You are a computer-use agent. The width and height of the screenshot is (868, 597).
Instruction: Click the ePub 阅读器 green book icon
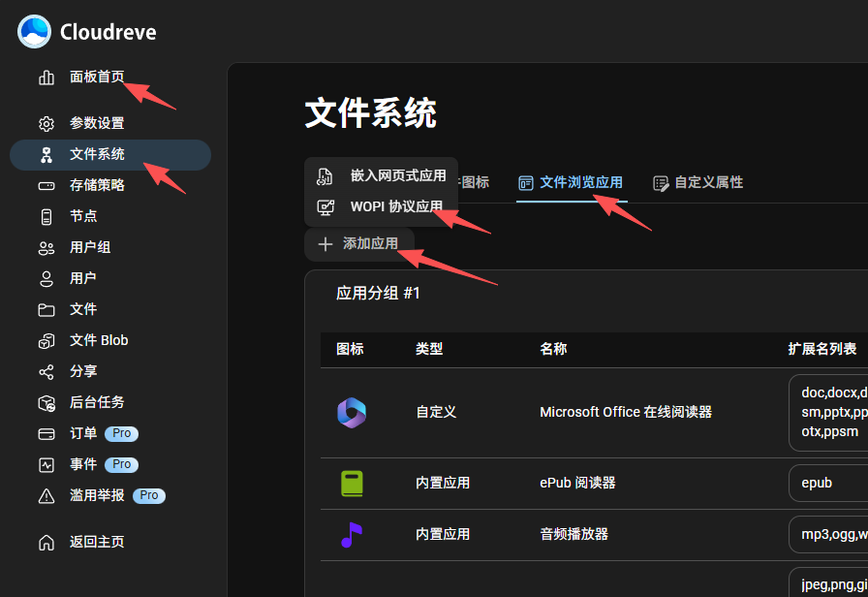coord(351,482)
